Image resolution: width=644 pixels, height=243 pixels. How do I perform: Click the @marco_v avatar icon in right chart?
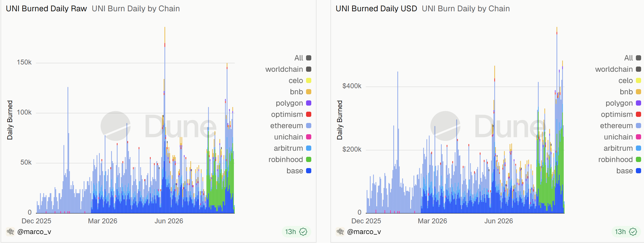click(340, 232)
